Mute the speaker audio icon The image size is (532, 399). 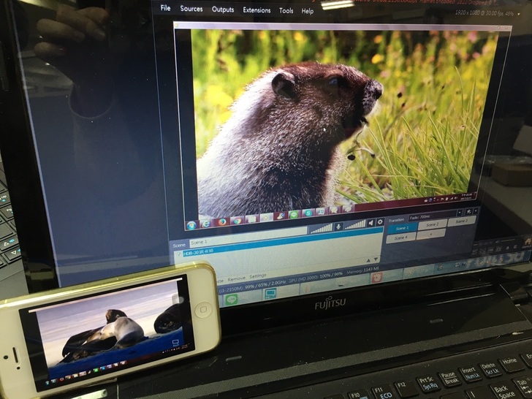pyautogui.click(x=370, y=223)
